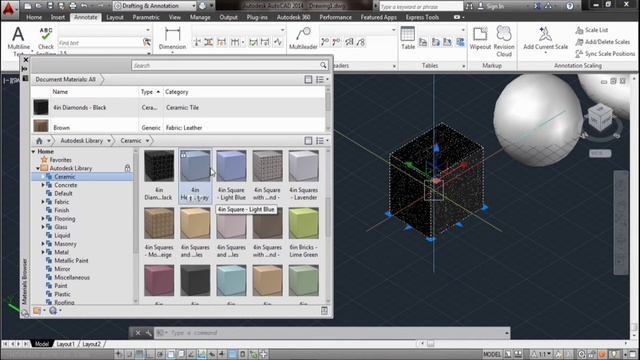Image resolution: width=640 pixels, height=360 pixels.
Task: Switch to Parametric ribbon tab
Action: point(146,17)
